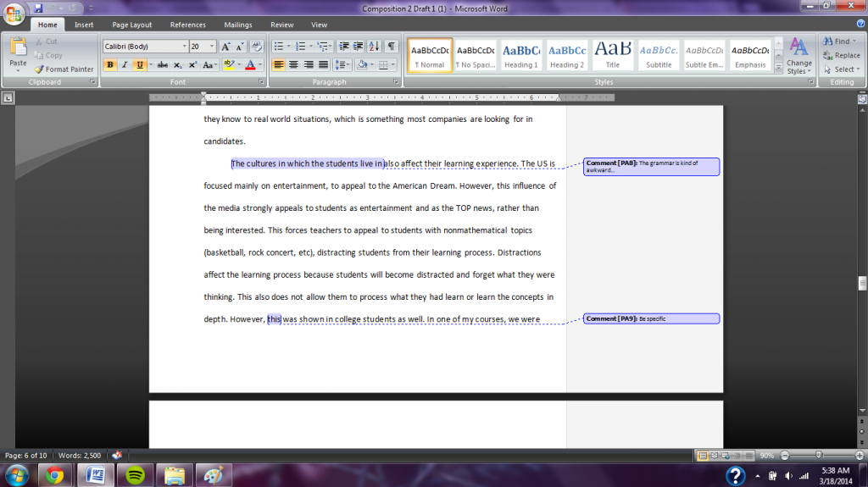Save document using Quick Access toolbar
868x487 pixels.
point(38,8)
